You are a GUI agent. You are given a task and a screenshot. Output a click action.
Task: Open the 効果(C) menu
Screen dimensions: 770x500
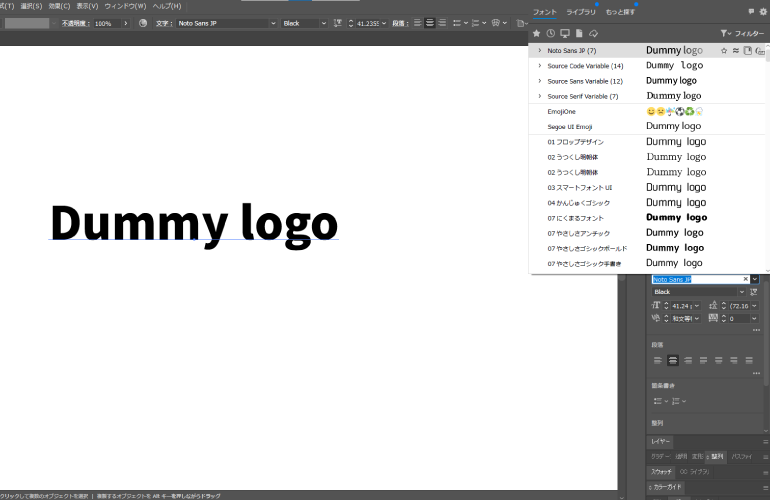(x=59, y=6)
